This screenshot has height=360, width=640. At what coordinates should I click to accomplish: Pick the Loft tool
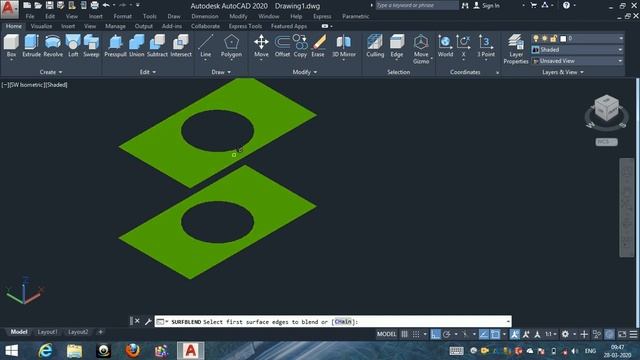tap(73, 45)
